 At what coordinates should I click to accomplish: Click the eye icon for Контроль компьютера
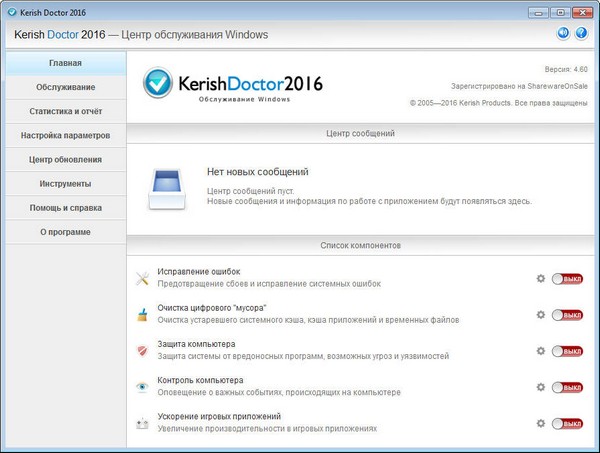pyautogui.click(x=142, y=387)
